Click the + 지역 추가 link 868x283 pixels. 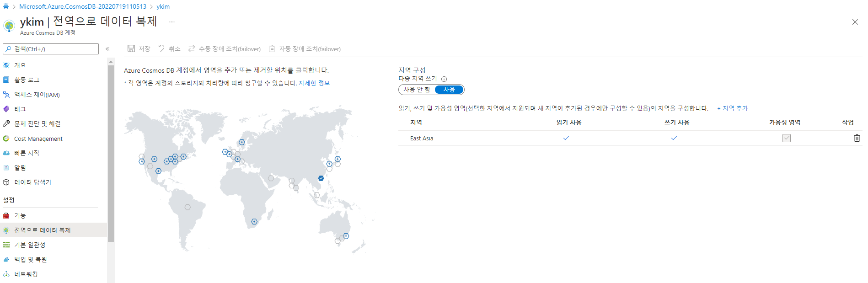733,108
